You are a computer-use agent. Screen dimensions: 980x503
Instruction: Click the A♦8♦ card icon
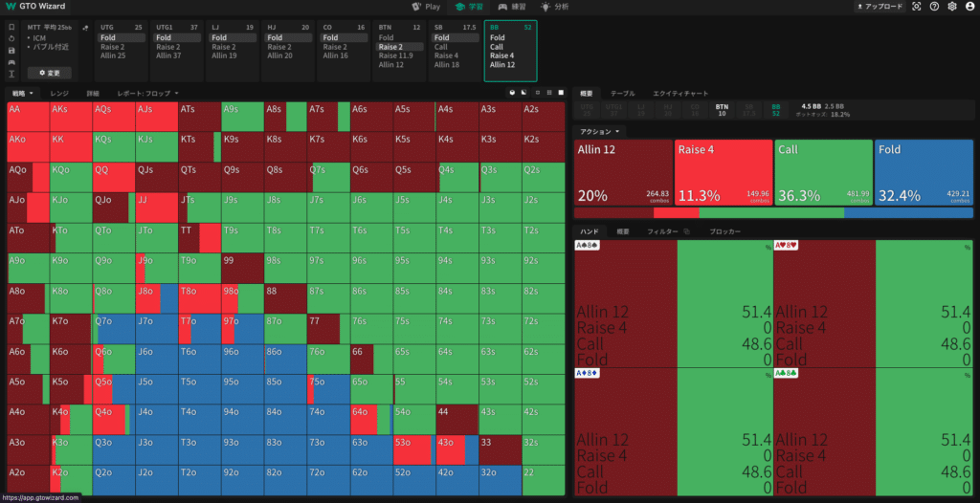(x=588, y=373)
